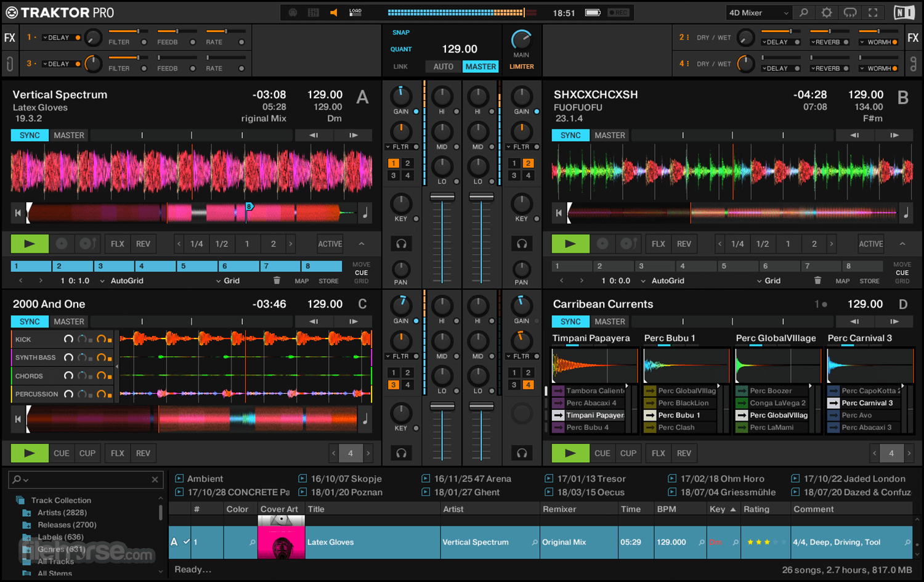Select Artists (2828) in the collection tree
Image resolution: width=924 pixels, height=582 pixels.
point(62,512)
